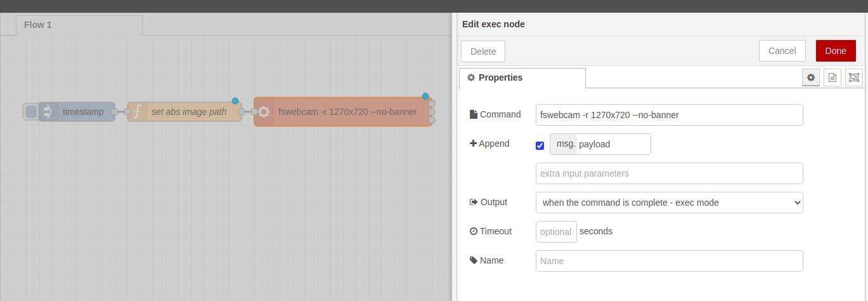868x301 pixels.
Task: Click the output port of function node
Action: 242,112
